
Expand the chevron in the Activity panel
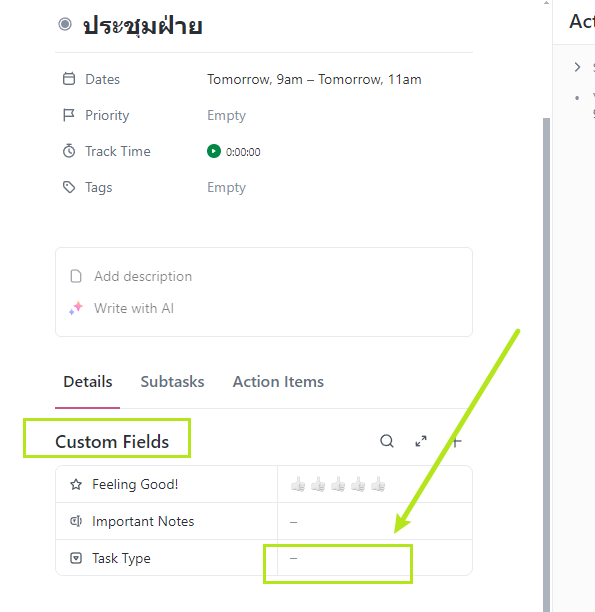click(577, 67)
